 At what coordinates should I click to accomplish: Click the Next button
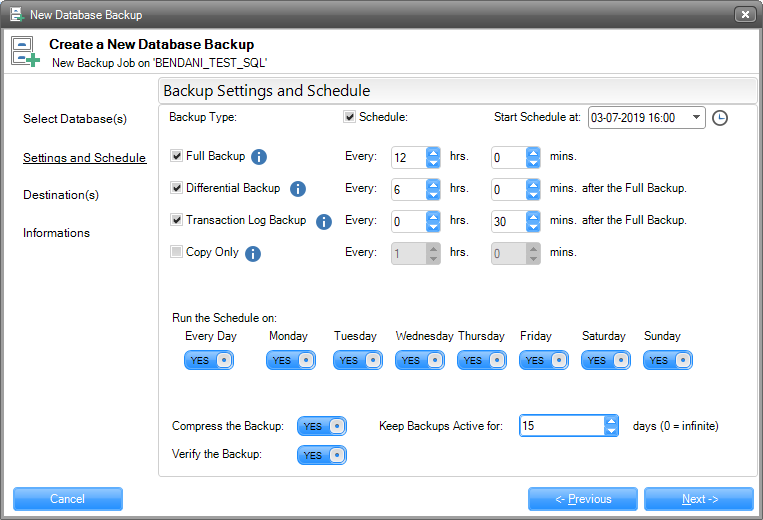(698, 499)
